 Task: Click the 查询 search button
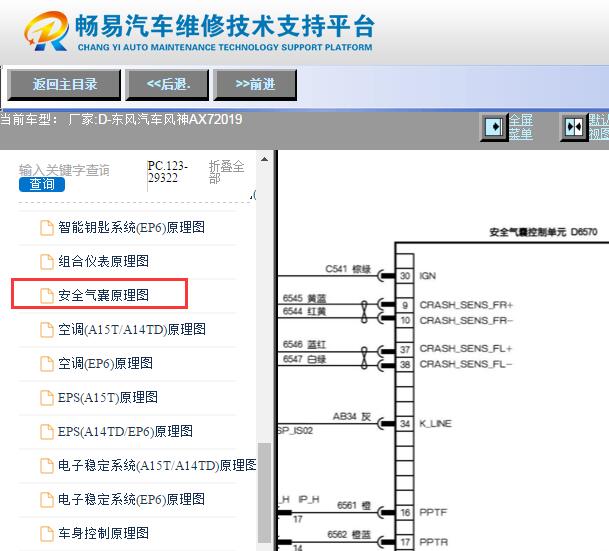click(x=42, y=184)
